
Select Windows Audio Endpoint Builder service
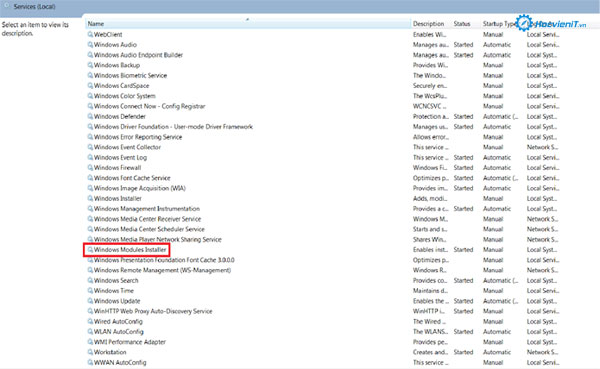pos(138,55)
